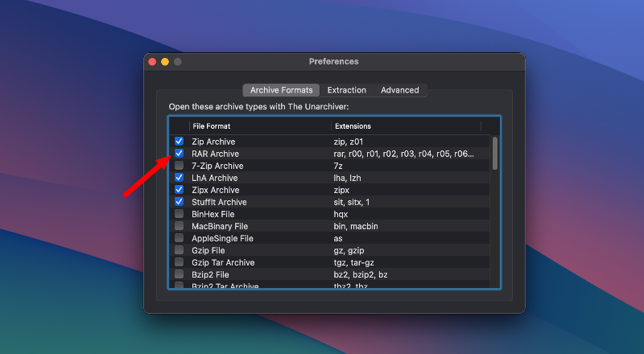
Task: Close the Preferences window
Action: pyautogui.click(x=152, y=62)
